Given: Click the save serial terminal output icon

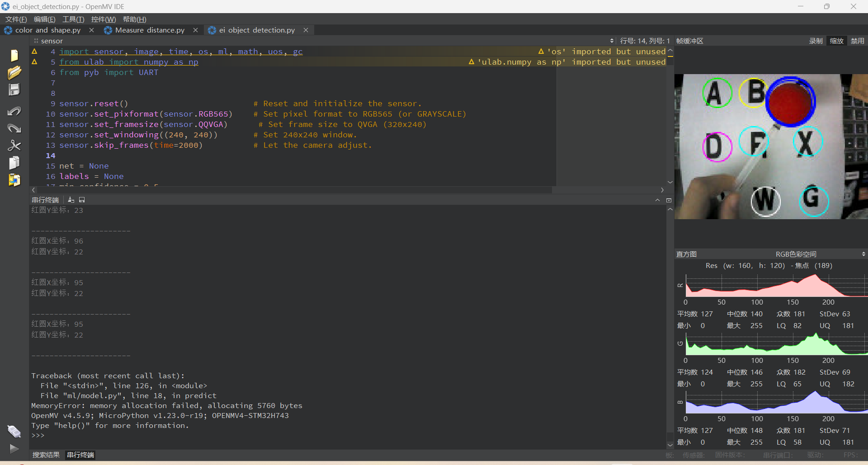Looking at the screenshot, I should (x=82, y=200).
